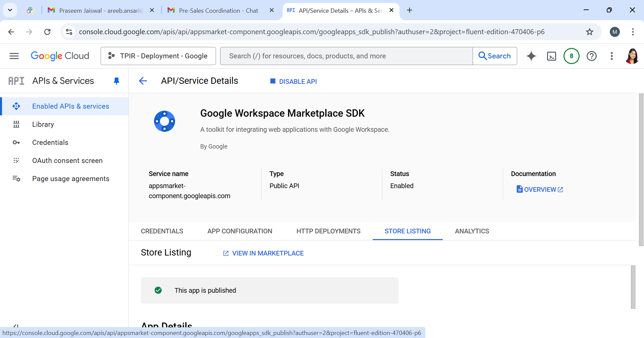Click the Search button
644x338 pixels.
[x=495, y=56]
